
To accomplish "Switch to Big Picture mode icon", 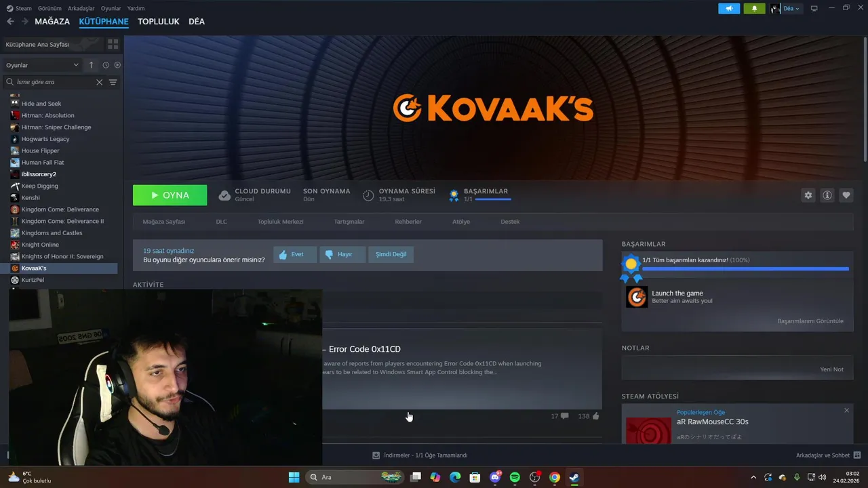I will coord(814,8).
